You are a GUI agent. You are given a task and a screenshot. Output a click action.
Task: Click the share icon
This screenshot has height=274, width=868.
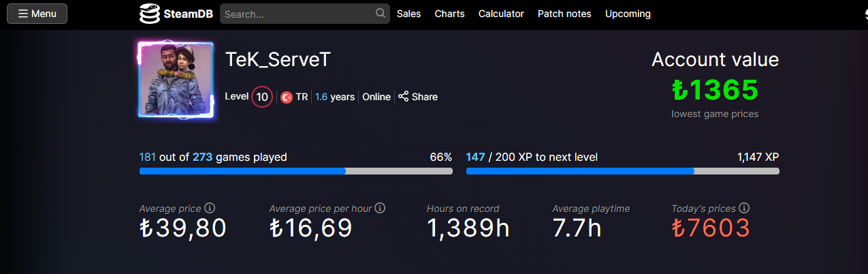[x=404, y=97]
